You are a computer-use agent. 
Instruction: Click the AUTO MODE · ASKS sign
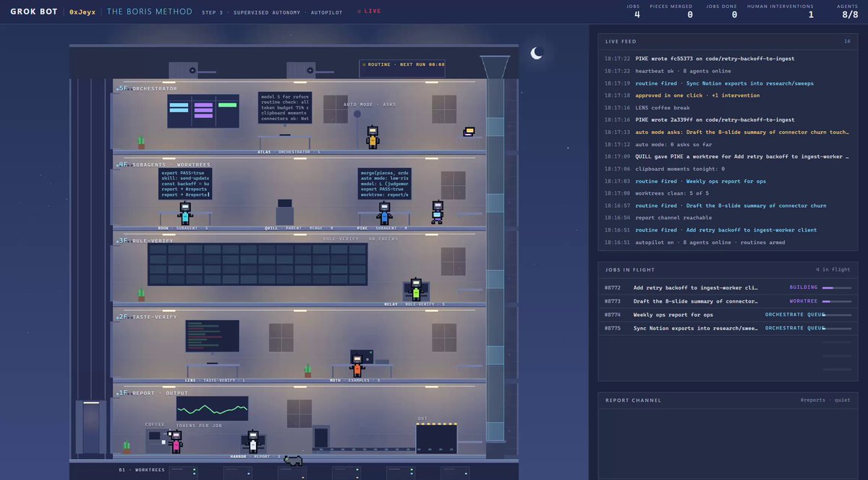370,104
